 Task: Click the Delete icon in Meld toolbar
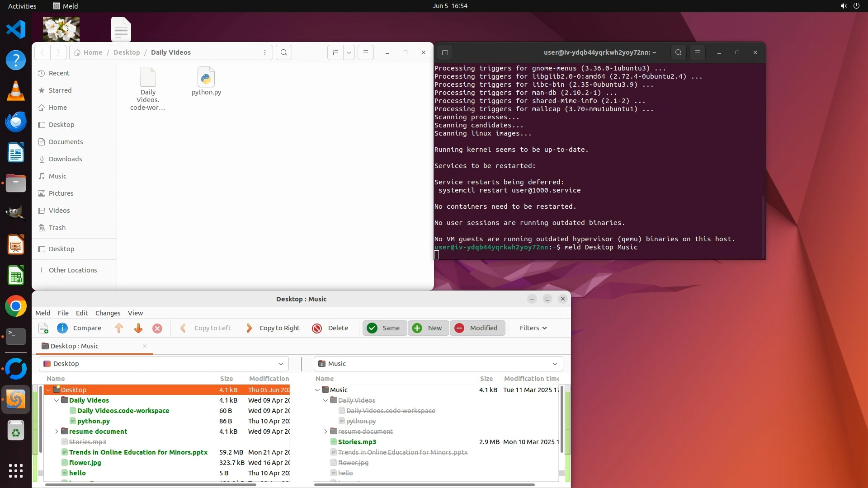(x=317, y=328)
